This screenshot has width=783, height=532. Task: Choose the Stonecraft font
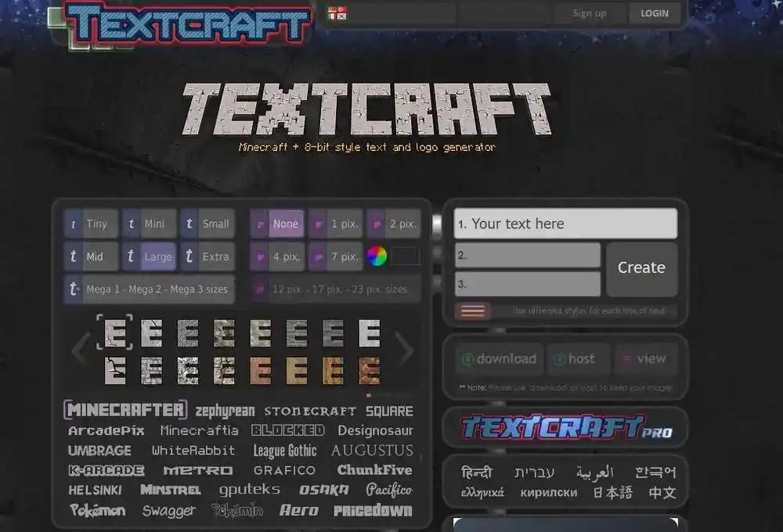310,412
